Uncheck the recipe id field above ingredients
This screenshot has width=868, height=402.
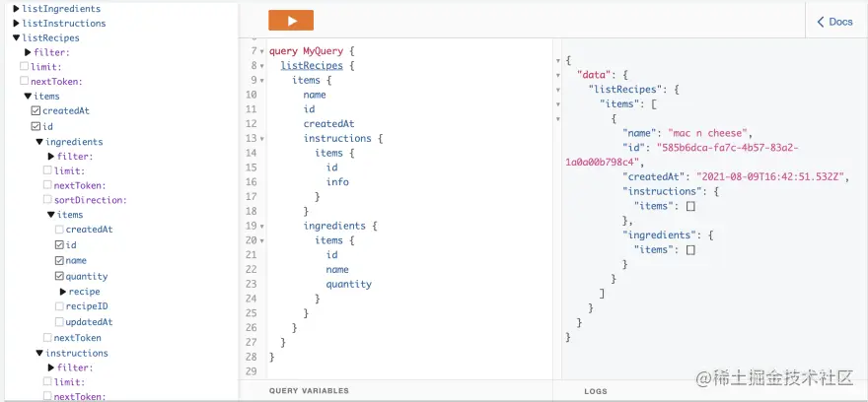click(36, 126)
